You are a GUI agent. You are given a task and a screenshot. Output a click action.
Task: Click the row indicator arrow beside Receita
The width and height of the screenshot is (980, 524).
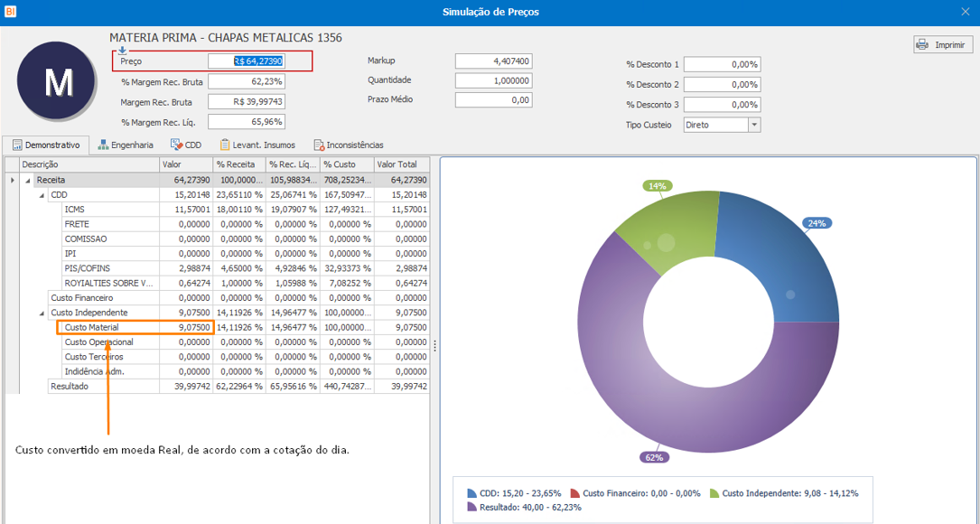13,180
